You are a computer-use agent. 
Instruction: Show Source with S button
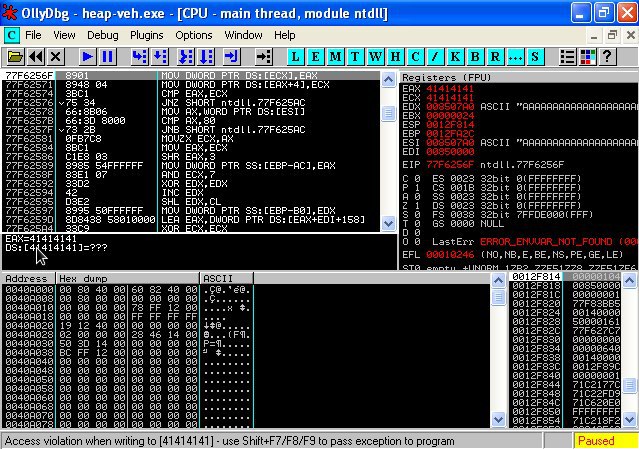(535, 57)
